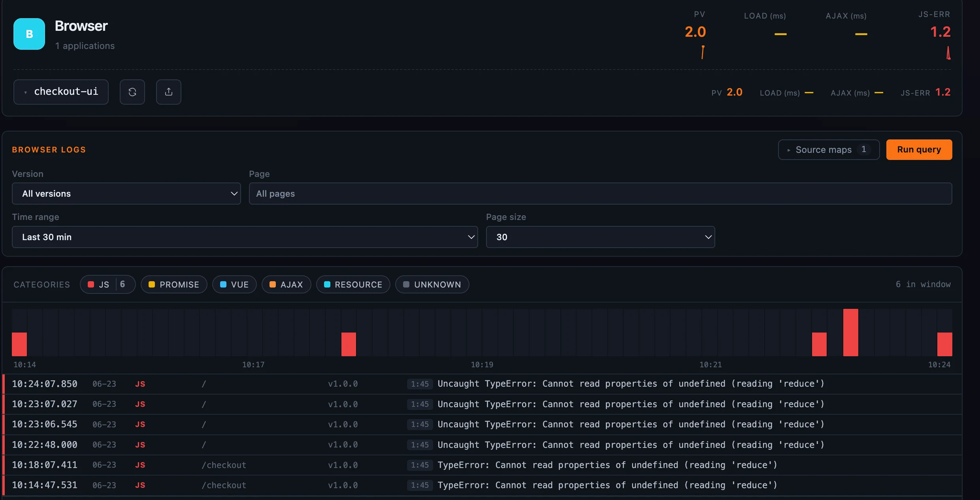980x500 pixels.
Task: Open the log row at 10:23:06.545
Action: click(x=482, y=425)
